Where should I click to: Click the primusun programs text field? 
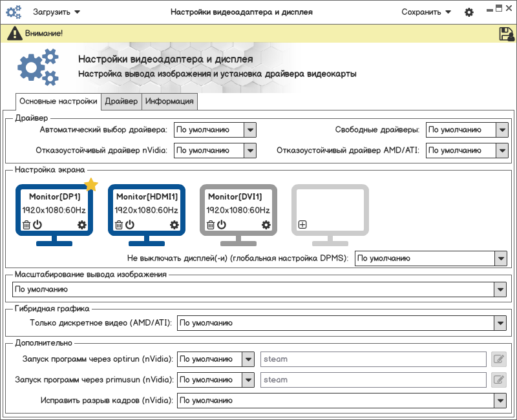coord(374,380)
